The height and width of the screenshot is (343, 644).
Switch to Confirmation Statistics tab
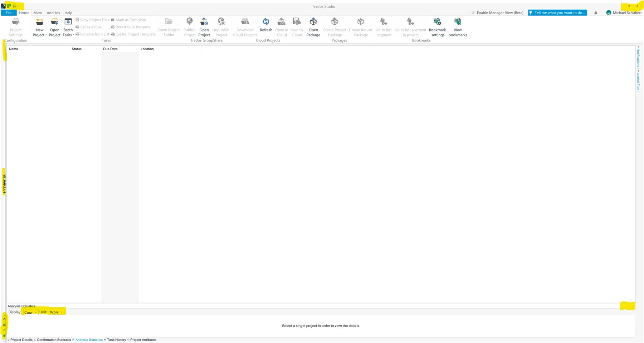[53, 340]
